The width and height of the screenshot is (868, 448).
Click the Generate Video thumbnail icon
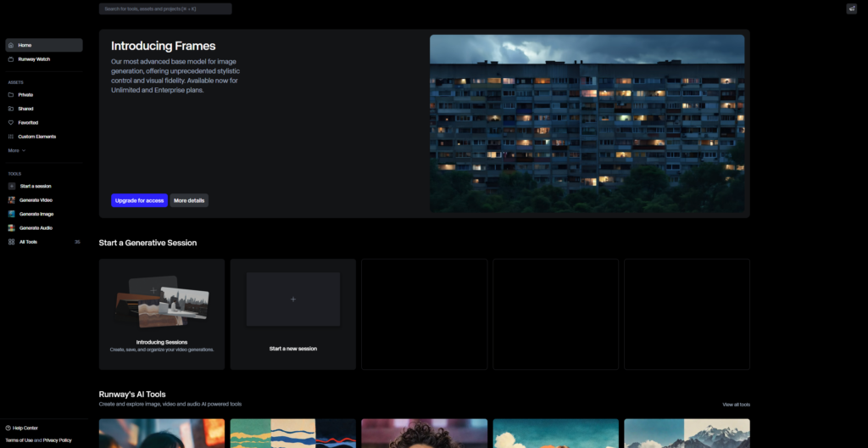tap(12, 200)
